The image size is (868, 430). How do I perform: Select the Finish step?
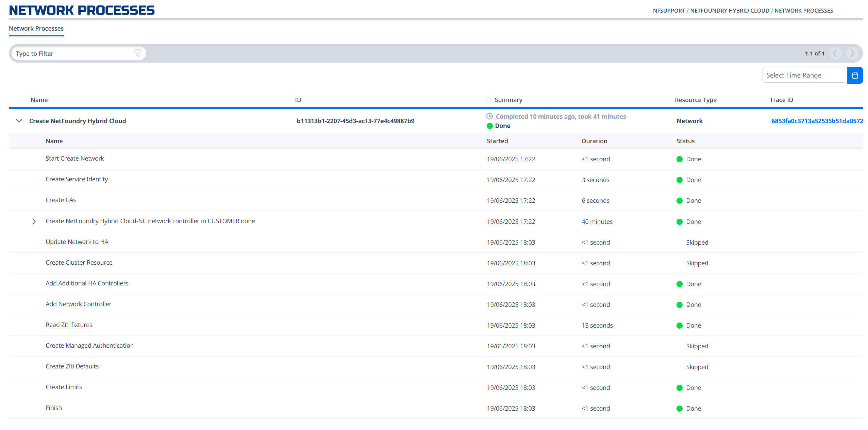click(54, 408)
